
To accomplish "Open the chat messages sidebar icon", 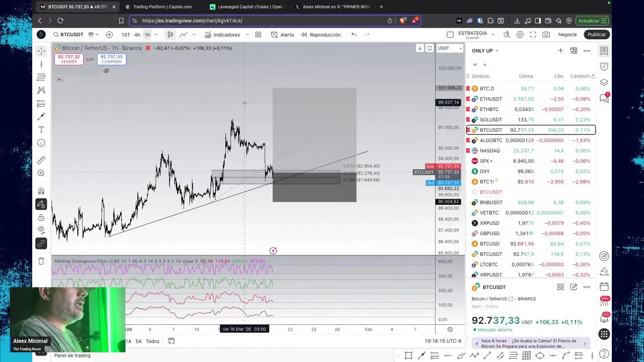I will [x=604, y=99].
